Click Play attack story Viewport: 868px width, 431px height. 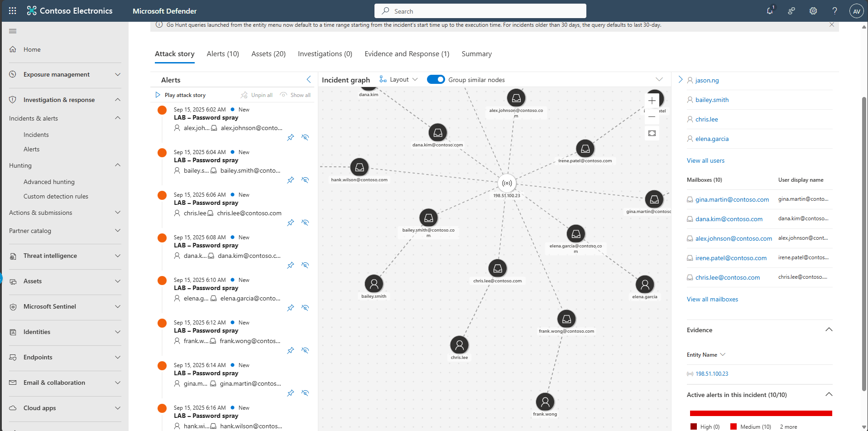click(181, 95)
